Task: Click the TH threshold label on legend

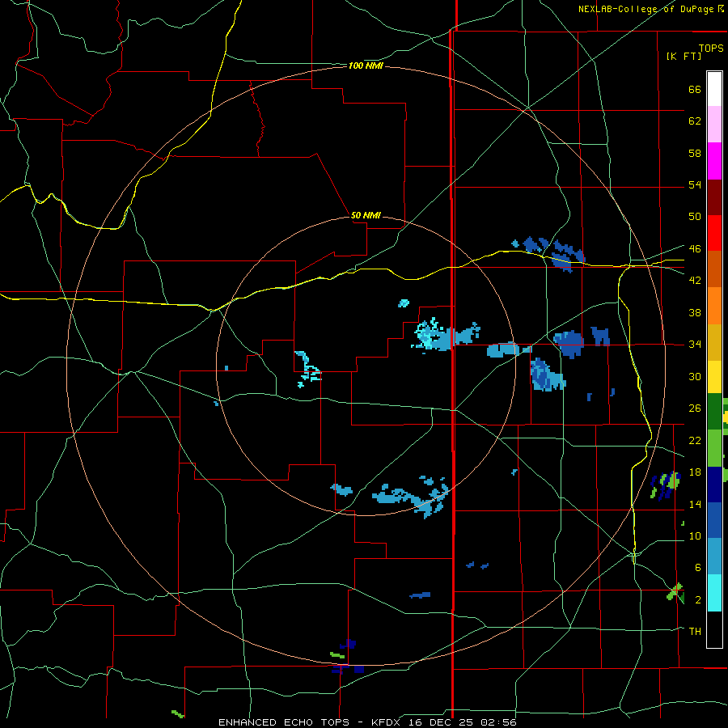Action: pyautogui.click(x=695, y=631)
